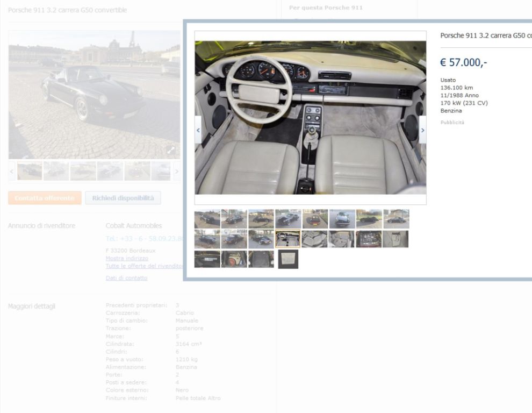Open fullscreen expand icon on background photo
The image size is (532, 413).
tap(171, 150)
